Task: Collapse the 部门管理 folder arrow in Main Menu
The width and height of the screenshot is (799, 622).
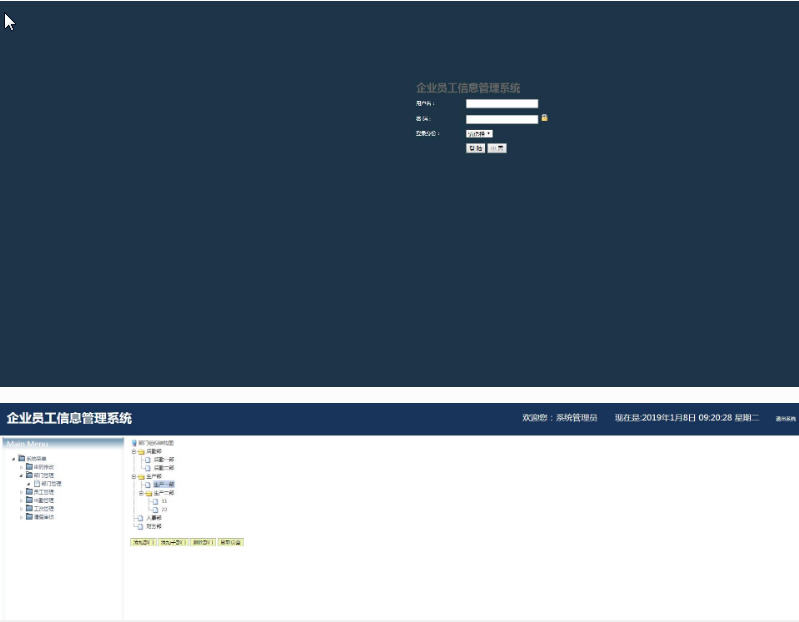Action: (21, 476)
